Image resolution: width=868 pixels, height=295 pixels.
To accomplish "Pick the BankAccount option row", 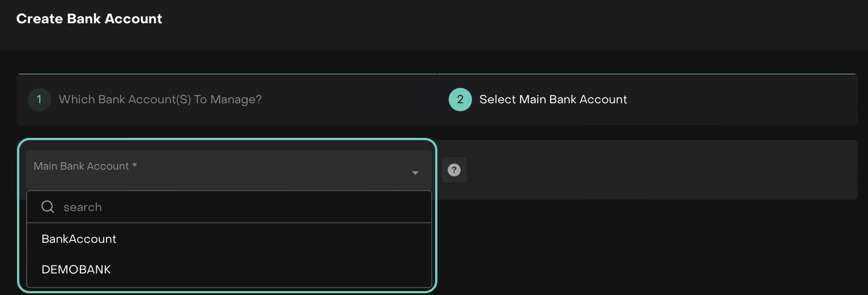I will (229, 239).
